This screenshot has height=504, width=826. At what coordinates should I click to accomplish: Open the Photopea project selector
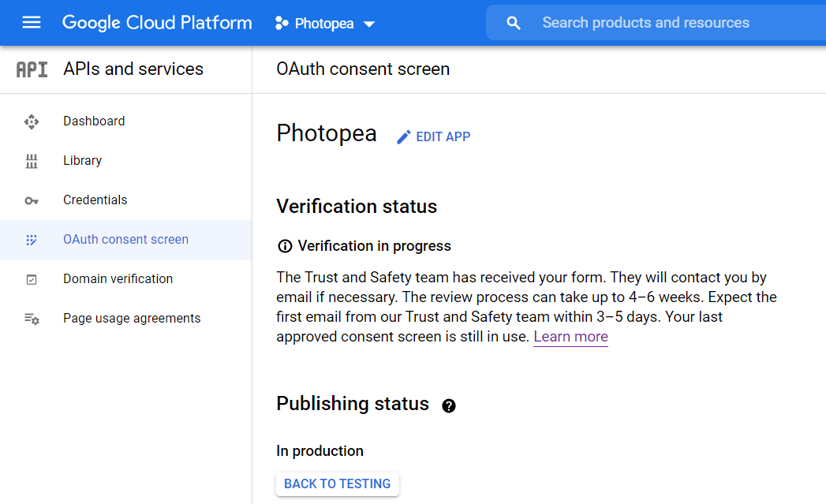pyautogui.click(x=324, y=23)
